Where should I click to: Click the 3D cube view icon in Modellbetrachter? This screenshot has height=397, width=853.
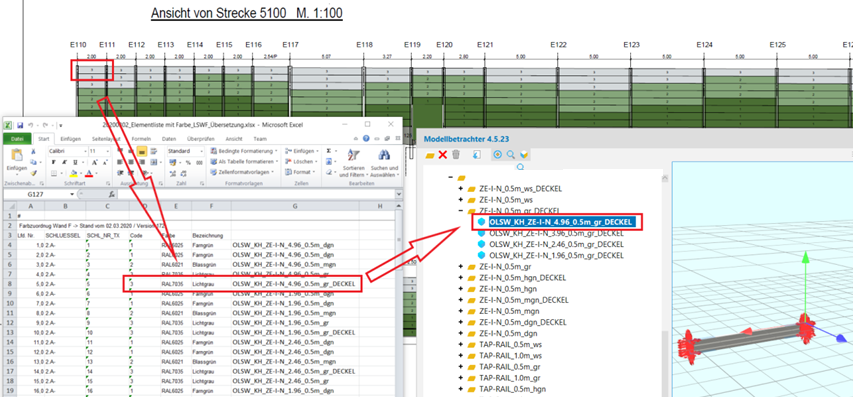[x=523, y=155]
